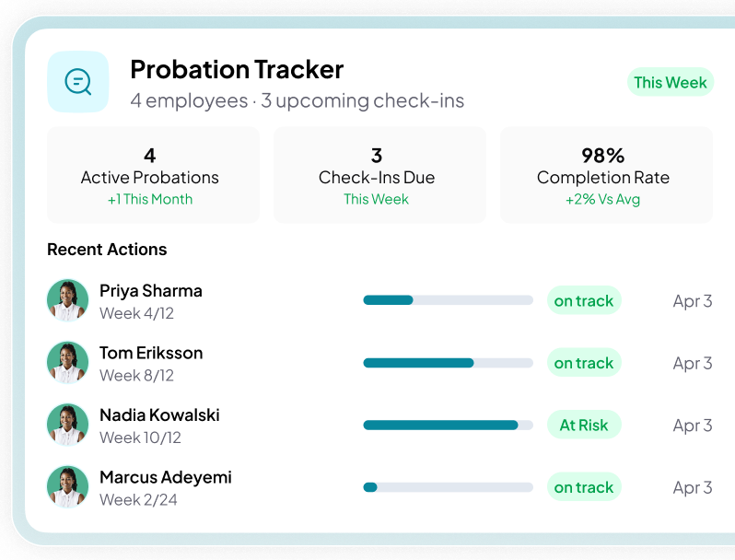Open Priya Sharma's avatar
Screen dimensions: 735x560
tap(67, 301)
